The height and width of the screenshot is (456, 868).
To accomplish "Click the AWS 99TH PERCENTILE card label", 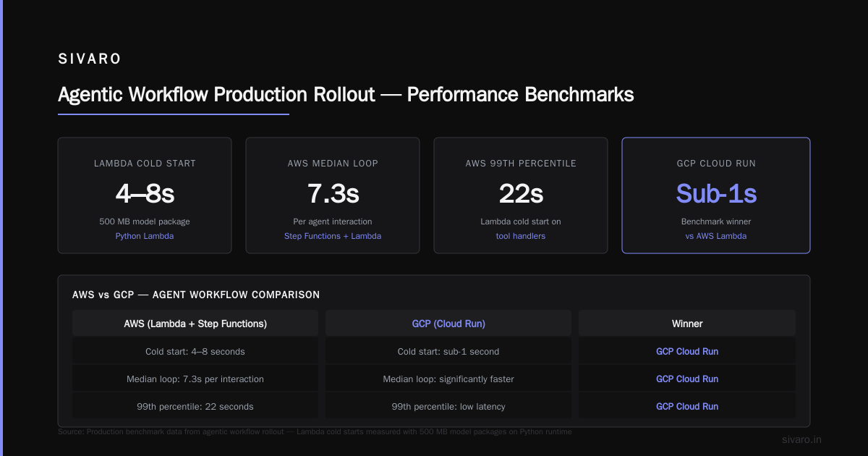I will [x=521, y=164].
